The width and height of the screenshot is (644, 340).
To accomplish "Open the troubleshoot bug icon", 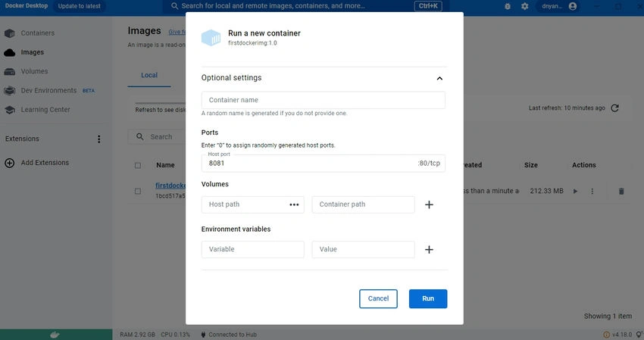I will click(508, 6).
